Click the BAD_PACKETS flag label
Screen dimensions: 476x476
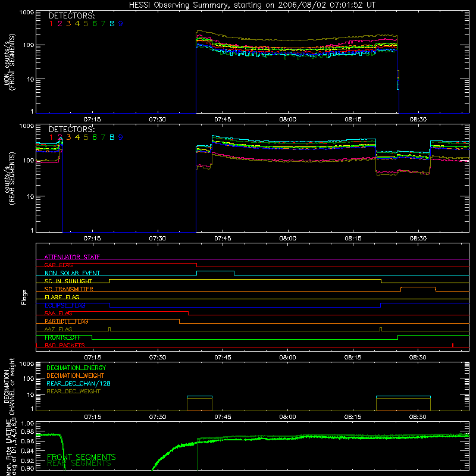65,345
